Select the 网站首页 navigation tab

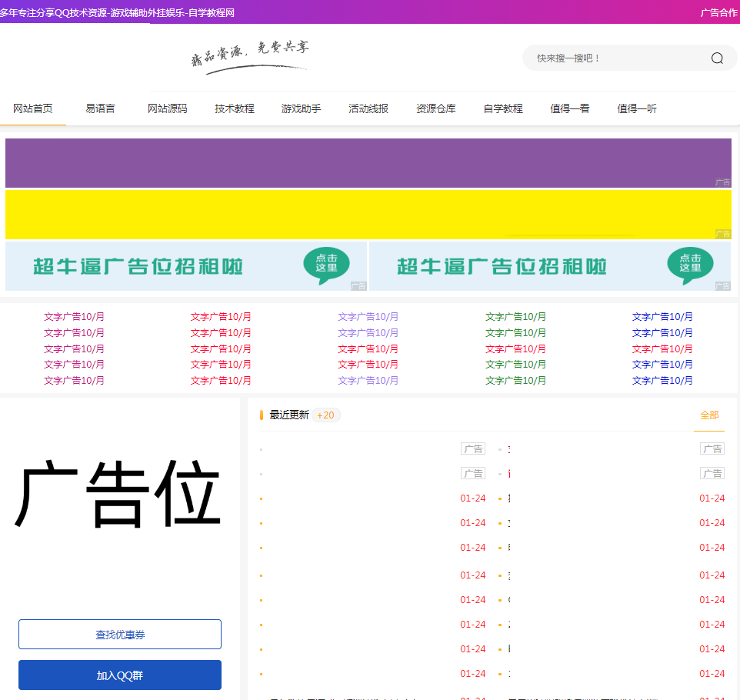click(32, 108)
